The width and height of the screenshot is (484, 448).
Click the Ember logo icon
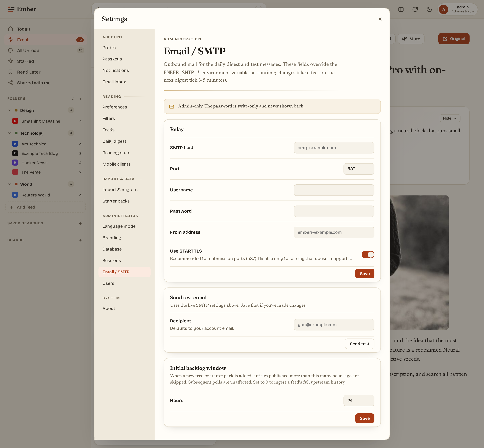(11, 9)
